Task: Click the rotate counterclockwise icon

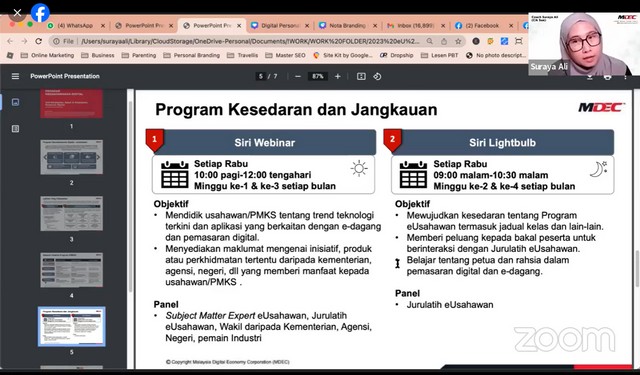Action: (x=377, y=76)
